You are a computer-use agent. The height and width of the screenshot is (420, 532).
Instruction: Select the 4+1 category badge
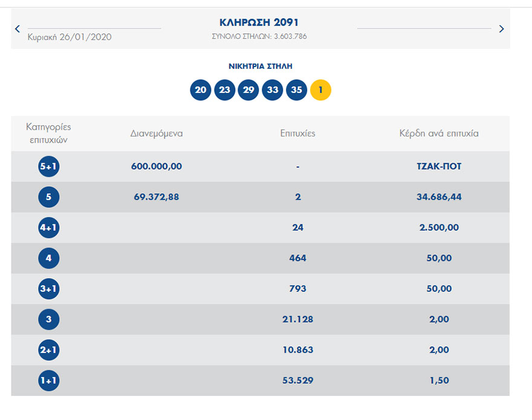click(49, 228)
